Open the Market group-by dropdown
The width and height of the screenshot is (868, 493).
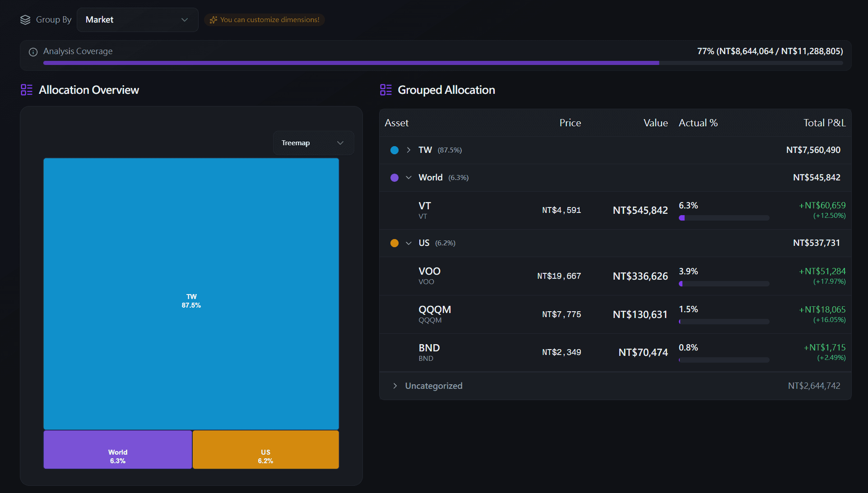pos(137,20)
